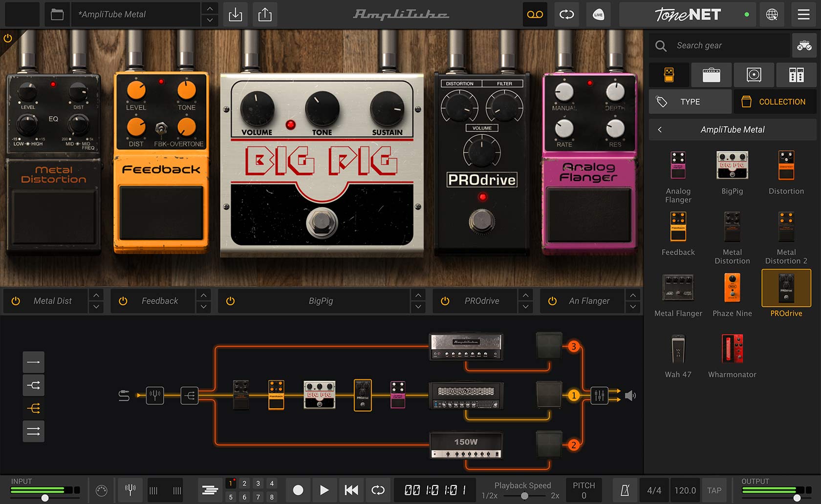Image resolution: width=821 pixels, height=504 pixels.
Task: Stomp the Big Pig footswitch
Action: 322,222
